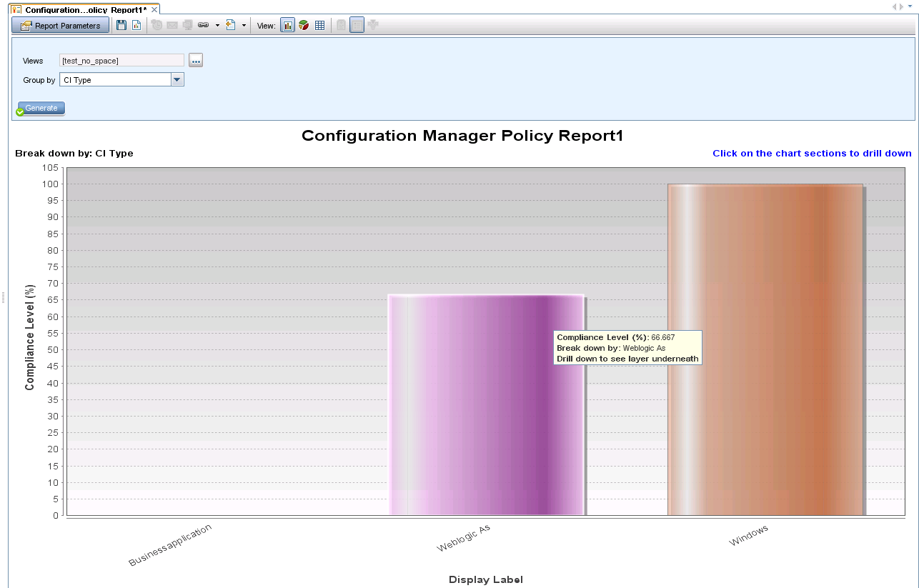Click the export page arrow icon
Screen dimensions: 919x588
pos(230,26)
